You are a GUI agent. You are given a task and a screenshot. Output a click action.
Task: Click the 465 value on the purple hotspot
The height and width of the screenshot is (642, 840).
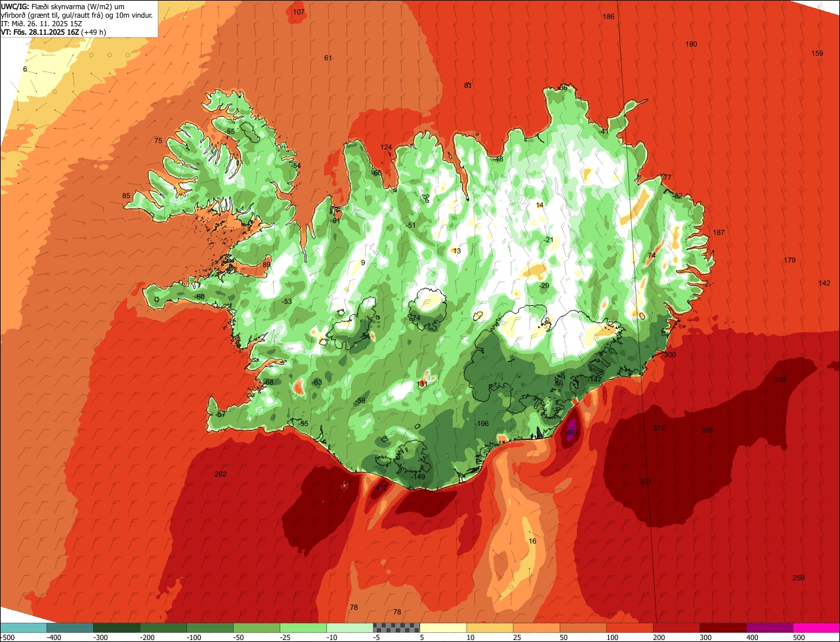point(572,433)
